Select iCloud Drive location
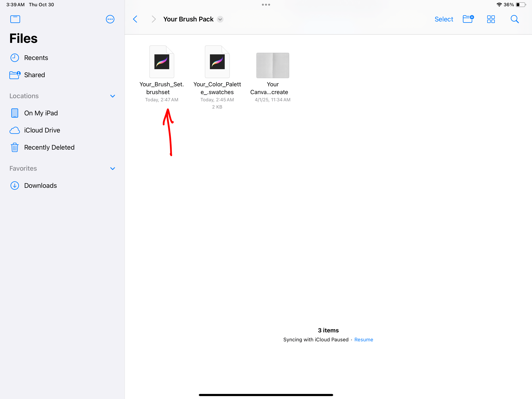 click(x=42, y=130)
